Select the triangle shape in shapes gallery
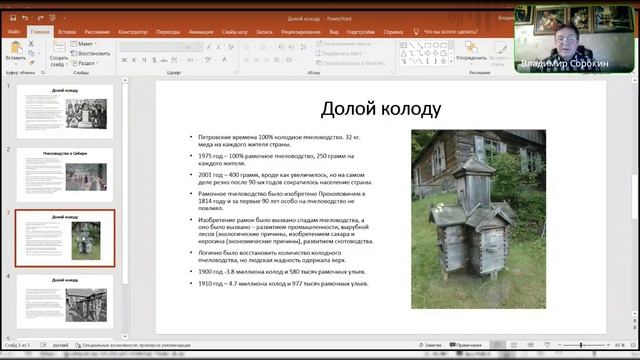 click(x=404, y=53)
